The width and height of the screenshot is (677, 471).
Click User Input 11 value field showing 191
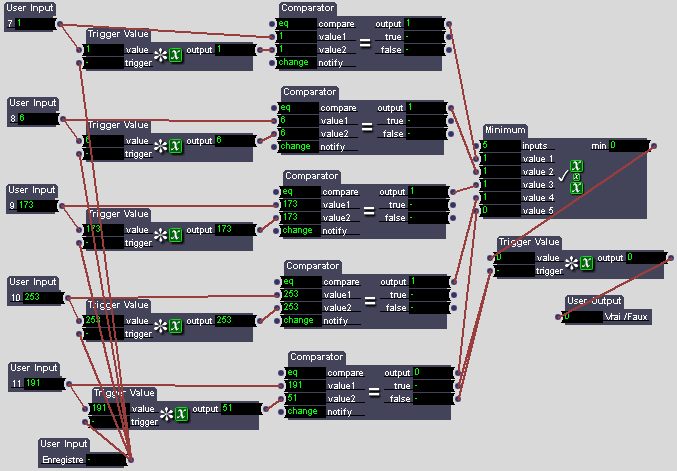click(41, 382)
